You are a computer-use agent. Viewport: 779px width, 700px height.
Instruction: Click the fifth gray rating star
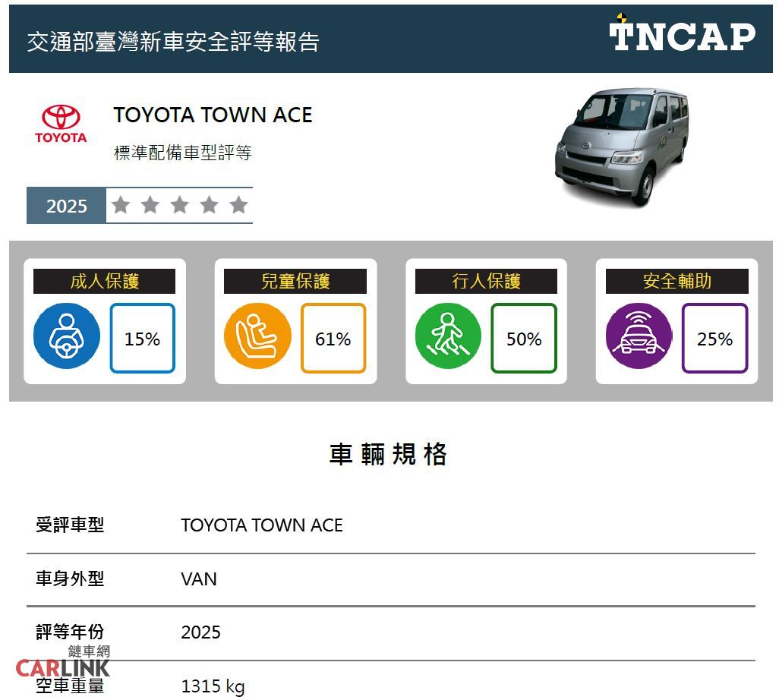click(x=238, y=205)
